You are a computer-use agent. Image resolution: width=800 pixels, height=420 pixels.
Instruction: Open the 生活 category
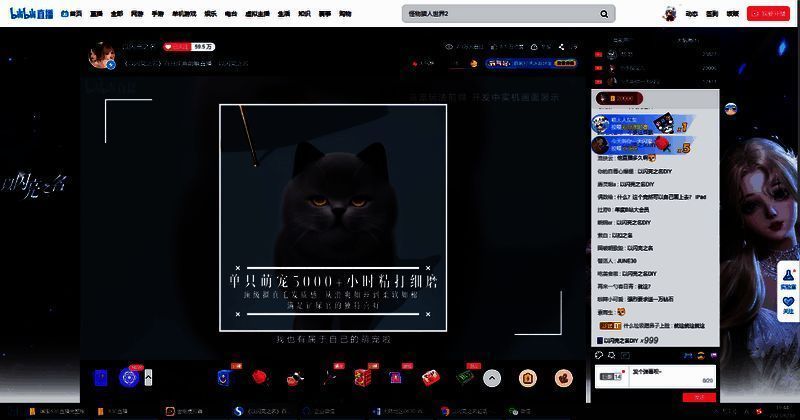[x=284, y=14]
